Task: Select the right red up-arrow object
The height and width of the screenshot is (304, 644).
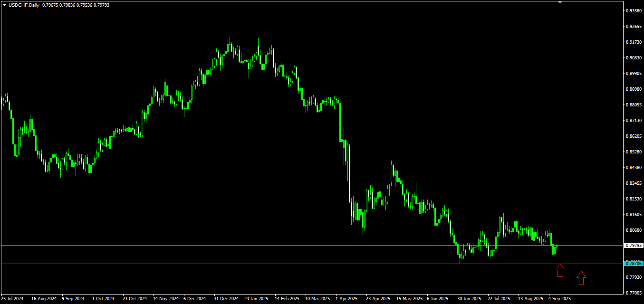Action: (581, 277)
